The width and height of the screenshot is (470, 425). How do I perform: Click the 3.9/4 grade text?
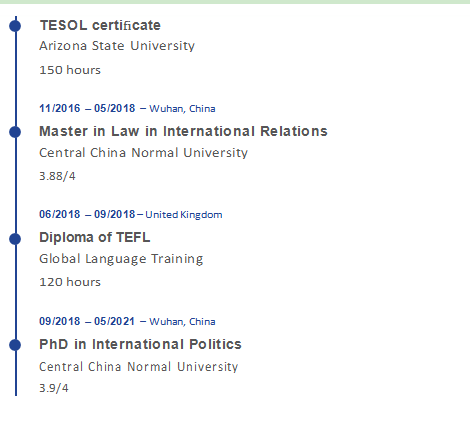pyautogui.click(x=54, y=388)
